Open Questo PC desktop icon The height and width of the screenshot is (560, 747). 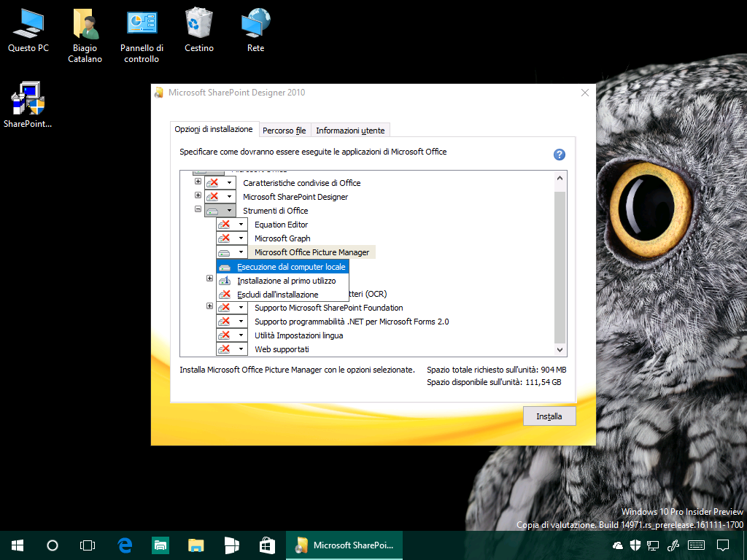tap(28, 30)
